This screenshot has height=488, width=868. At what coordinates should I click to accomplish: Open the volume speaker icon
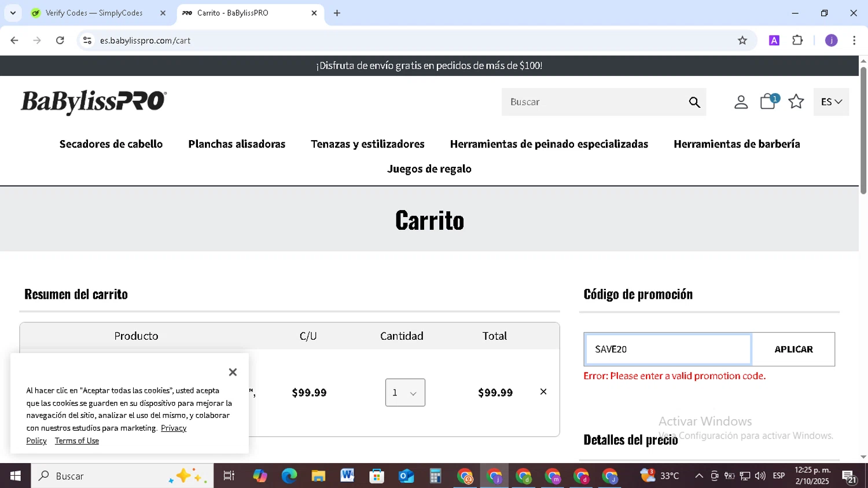click(x=760, y=476)
